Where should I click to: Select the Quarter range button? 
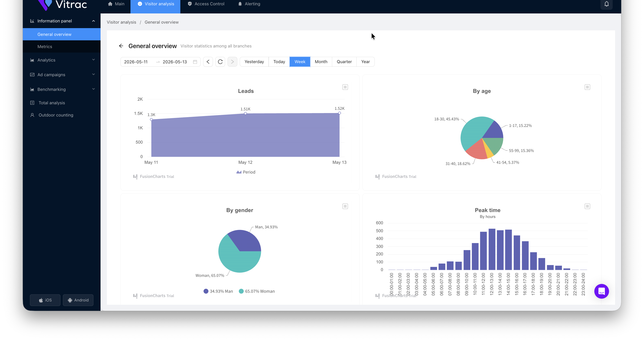pyautogui.click(x=344, y=62)
